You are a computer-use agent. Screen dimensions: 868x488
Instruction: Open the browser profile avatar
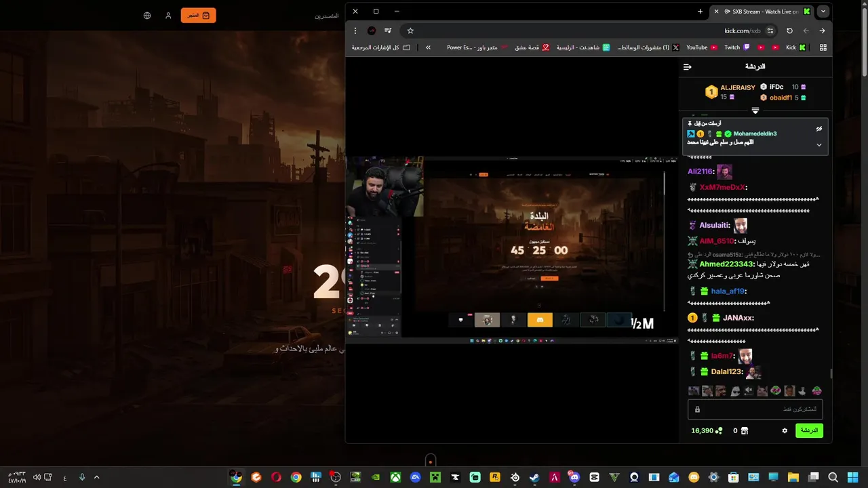[x=372, y=30]
